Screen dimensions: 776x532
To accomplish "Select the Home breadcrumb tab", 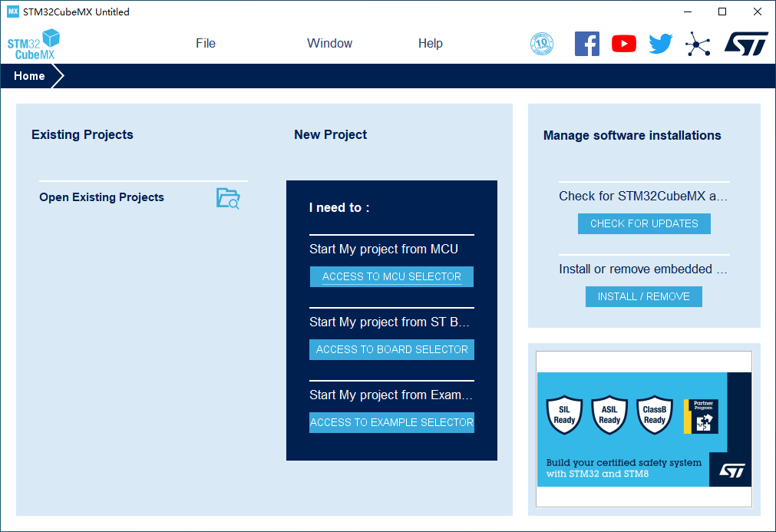I will click(29, 76).
